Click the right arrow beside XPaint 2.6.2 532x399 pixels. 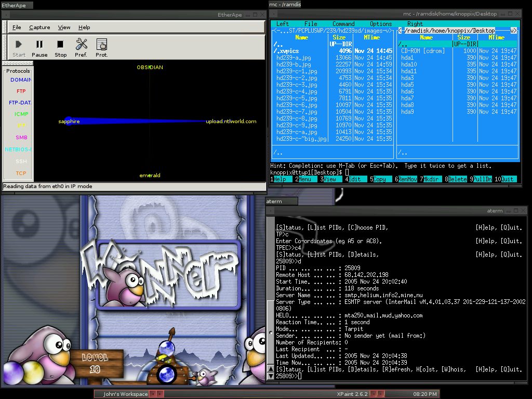coord(381,394)
